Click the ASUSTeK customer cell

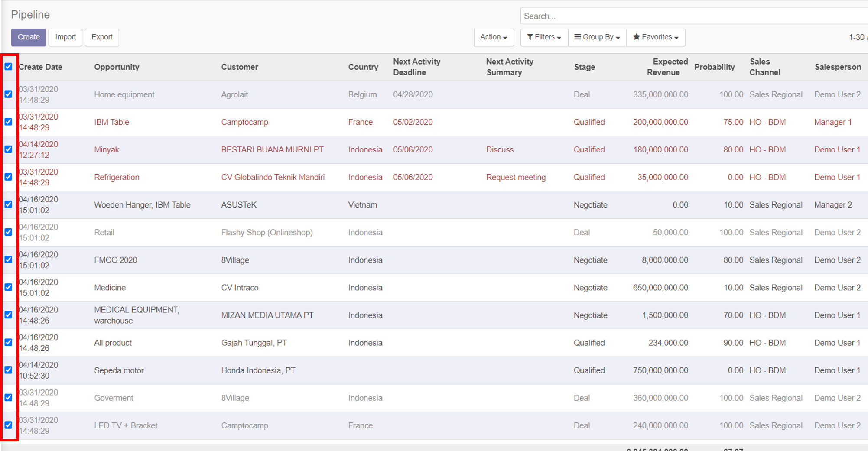click(x=239, y=205)
